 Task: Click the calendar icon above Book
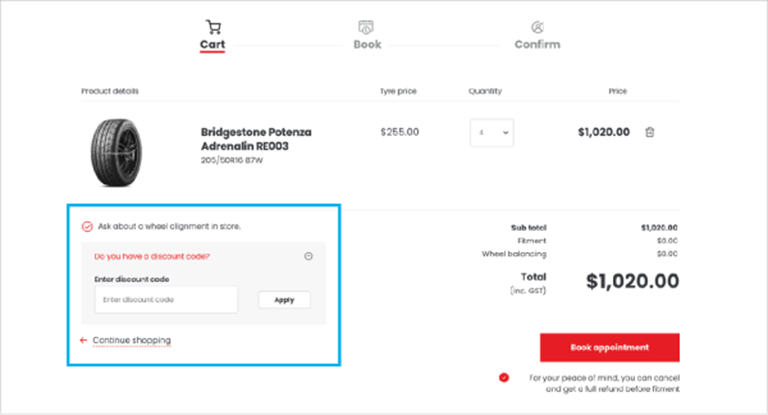pos(366,27)
